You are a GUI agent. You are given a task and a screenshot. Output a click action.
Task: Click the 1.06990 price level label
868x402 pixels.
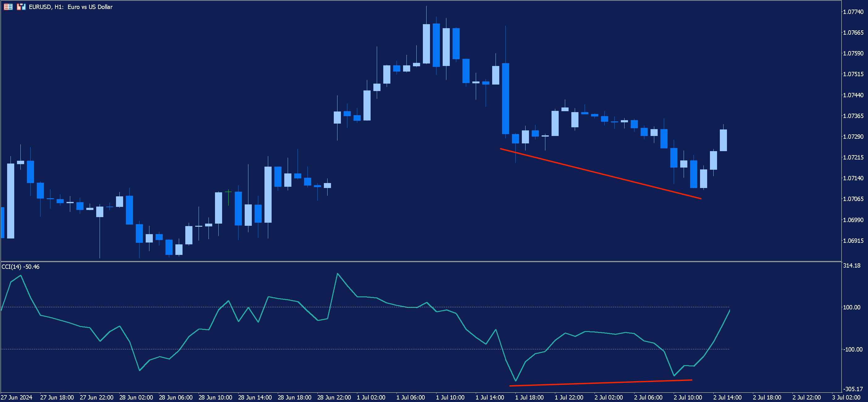point(853,220)
